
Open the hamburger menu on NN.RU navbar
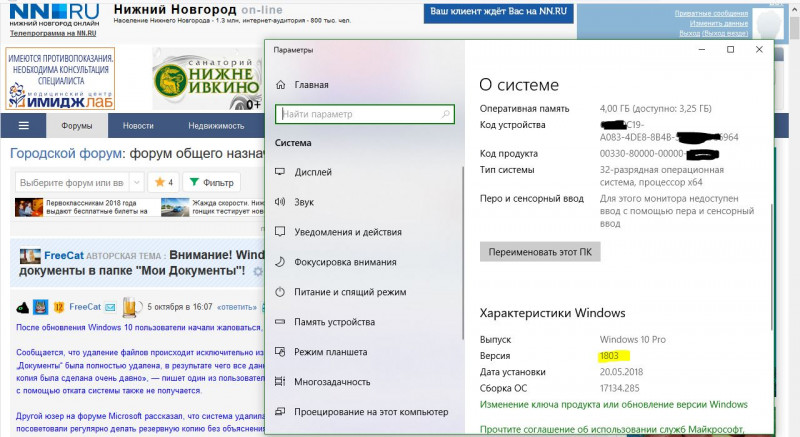click(23, 125)
